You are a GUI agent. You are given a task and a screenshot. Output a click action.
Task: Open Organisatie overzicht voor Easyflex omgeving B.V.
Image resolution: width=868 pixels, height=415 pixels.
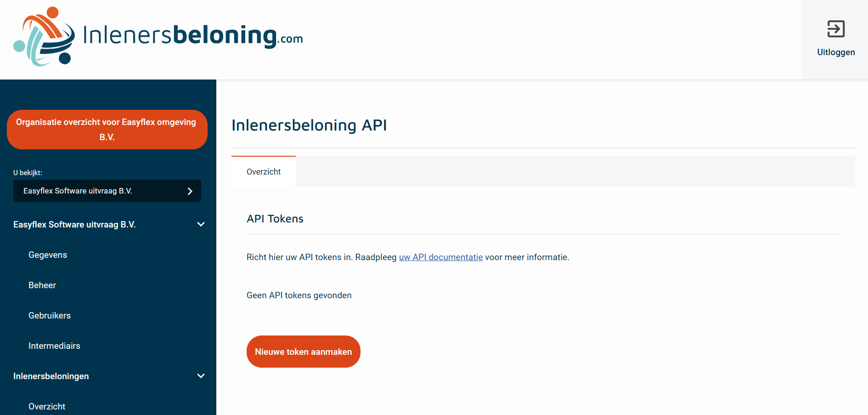107,130
